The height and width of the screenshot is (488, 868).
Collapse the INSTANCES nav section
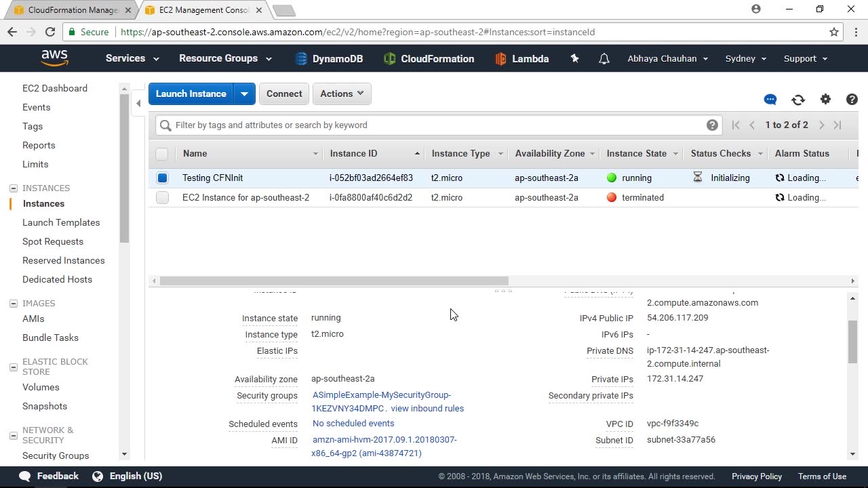click(13, 188)
